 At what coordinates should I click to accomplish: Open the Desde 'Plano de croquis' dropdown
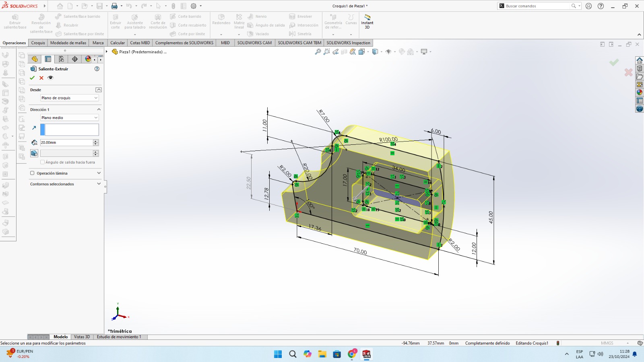[69, 98]
